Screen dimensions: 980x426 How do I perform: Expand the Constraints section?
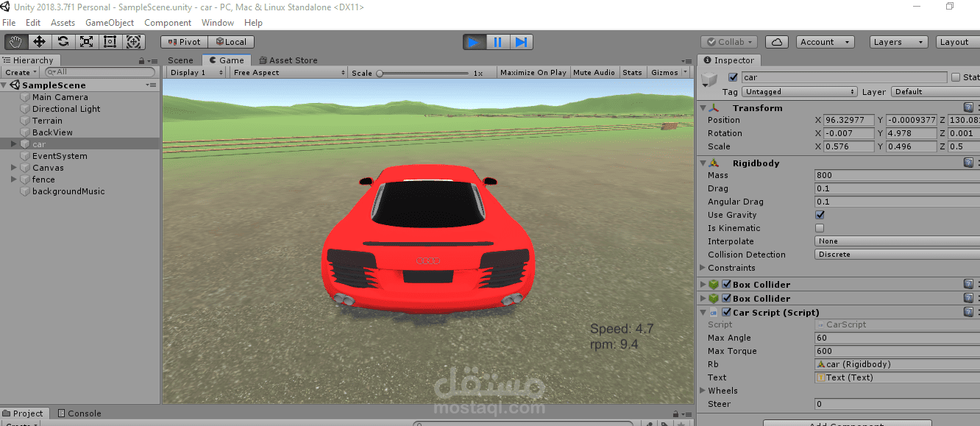coord(702,268)
